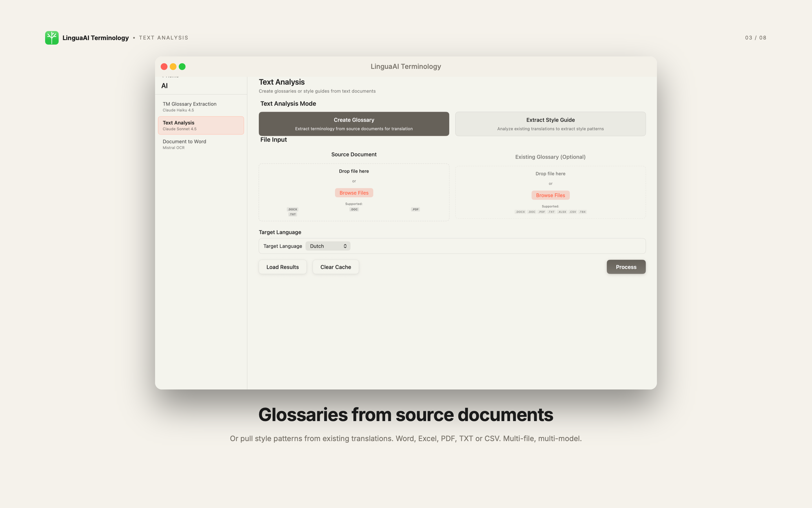Maximize window with green button
This screenshot has width=812, height=508.
(x=182, y=67)
